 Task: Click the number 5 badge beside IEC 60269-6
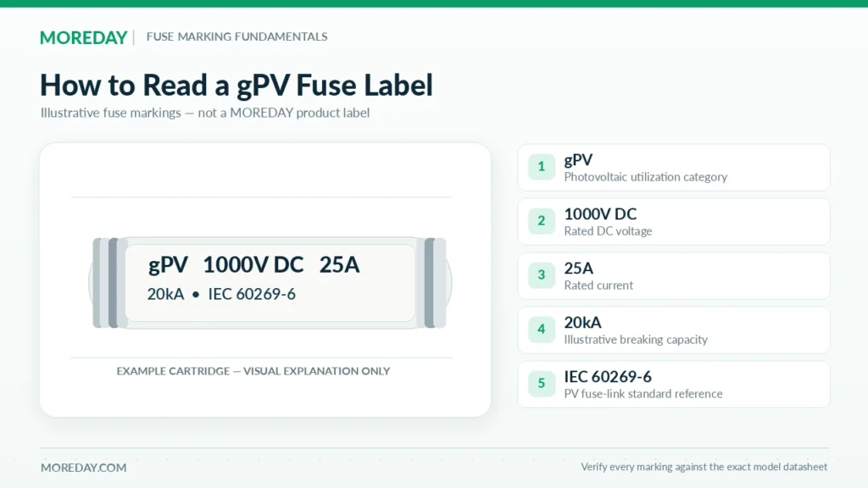pyautogui.click(x=542, y=384)
